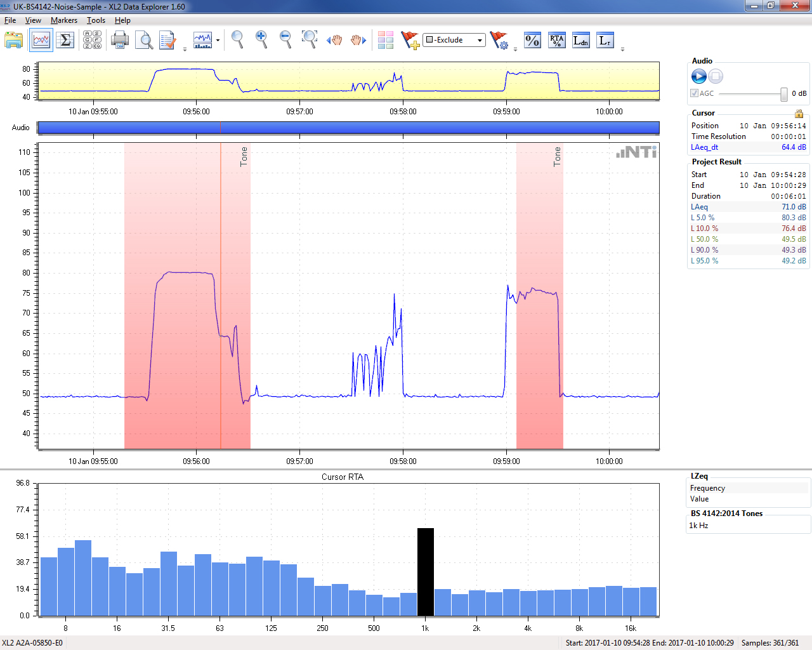Click the LAeq_dt cursor value row
The image size is (812, 650).
(748, 147)
